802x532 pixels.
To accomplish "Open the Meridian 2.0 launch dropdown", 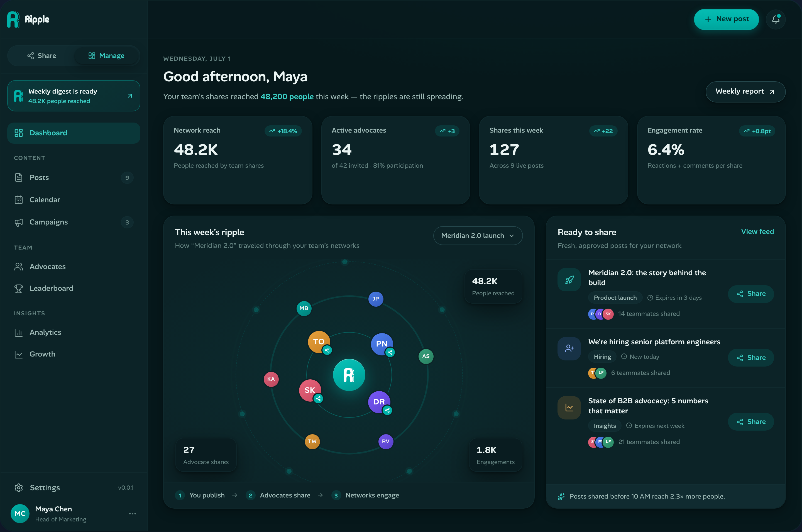I will (478, 235).
